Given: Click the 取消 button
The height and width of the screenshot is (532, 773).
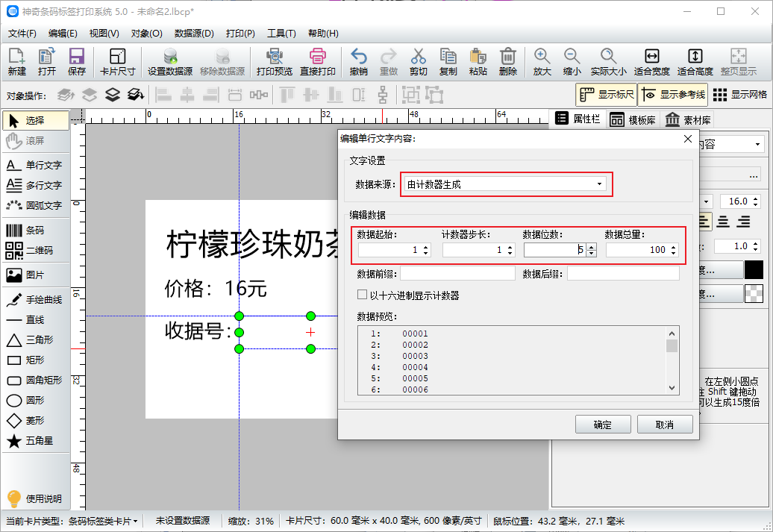Looking at the screenshot, I should click(664, 425).
